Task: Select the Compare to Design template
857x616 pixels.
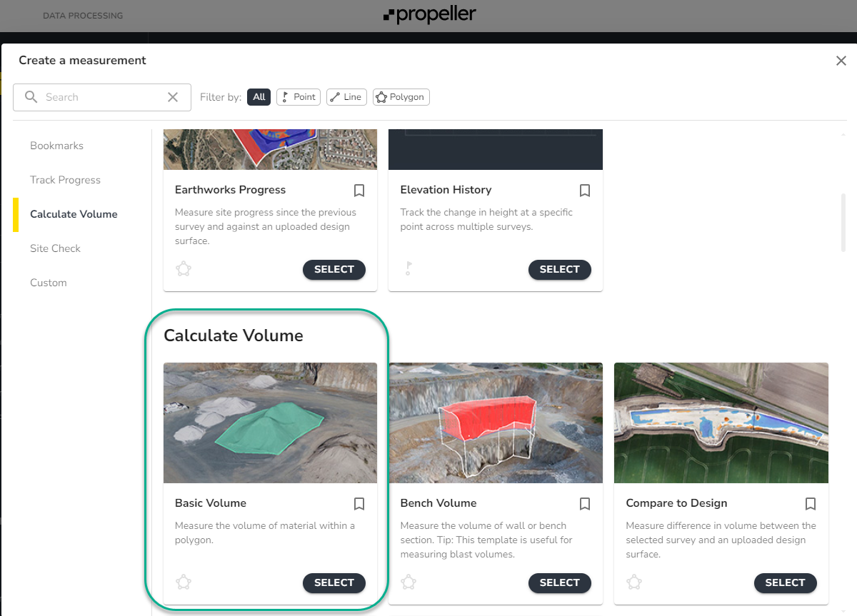Action: coord(785,582)
